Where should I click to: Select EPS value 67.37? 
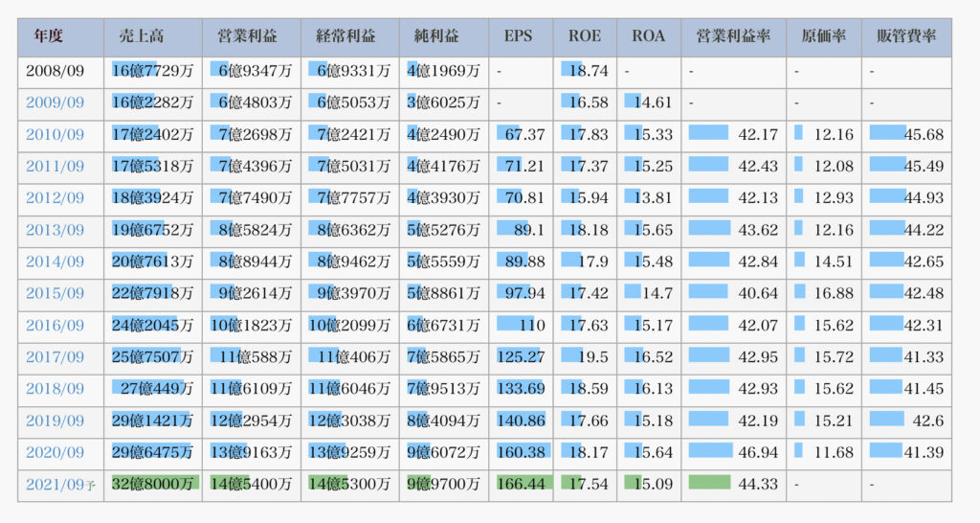[x=525, y=134]
